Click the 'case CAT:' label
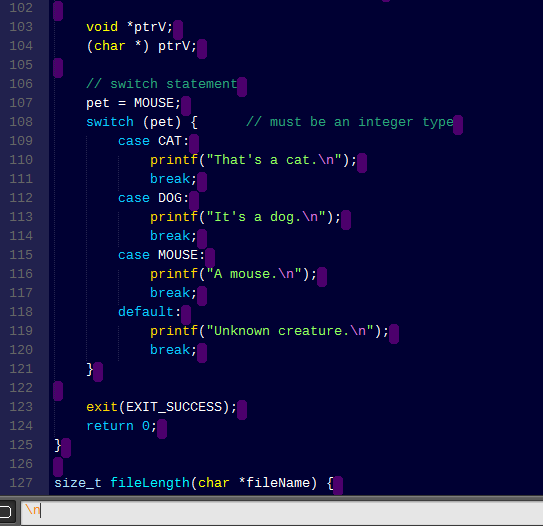543x526 pixels. click(x=153, y=141)
